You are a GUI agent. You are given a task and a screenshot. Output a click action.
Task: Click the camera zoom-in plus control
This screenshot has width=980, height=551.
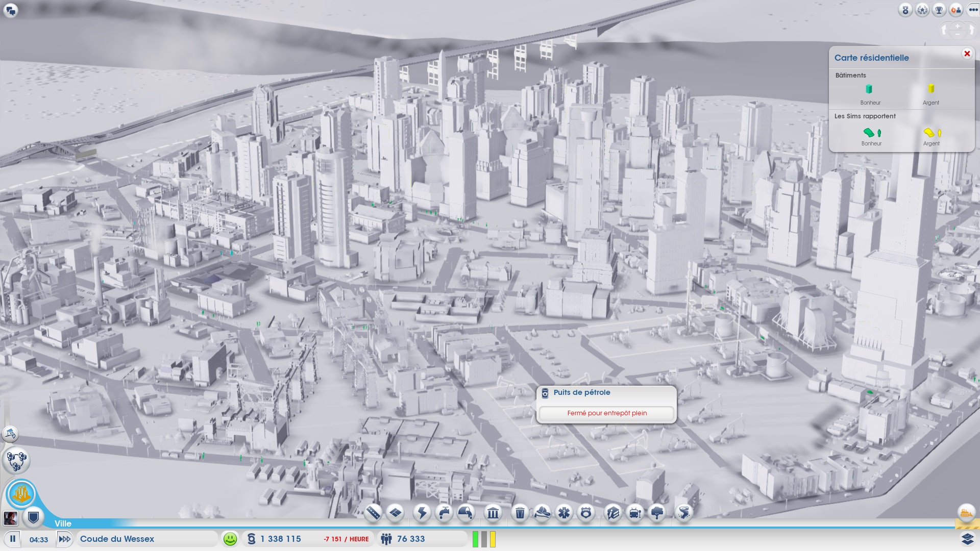tap(958, 26)
